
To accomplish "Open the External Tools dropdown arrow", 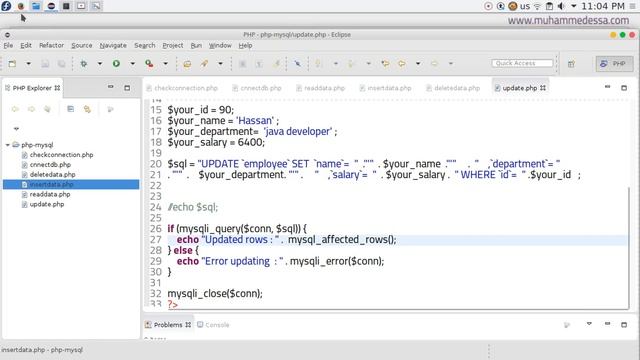I will tap(165, 64).
